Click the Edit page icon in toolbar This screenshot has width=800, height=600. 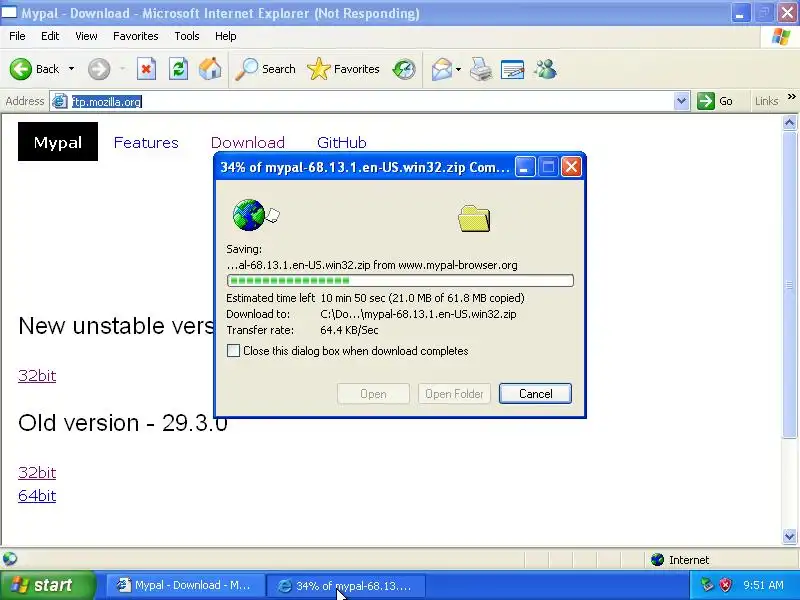click(513, 69)
